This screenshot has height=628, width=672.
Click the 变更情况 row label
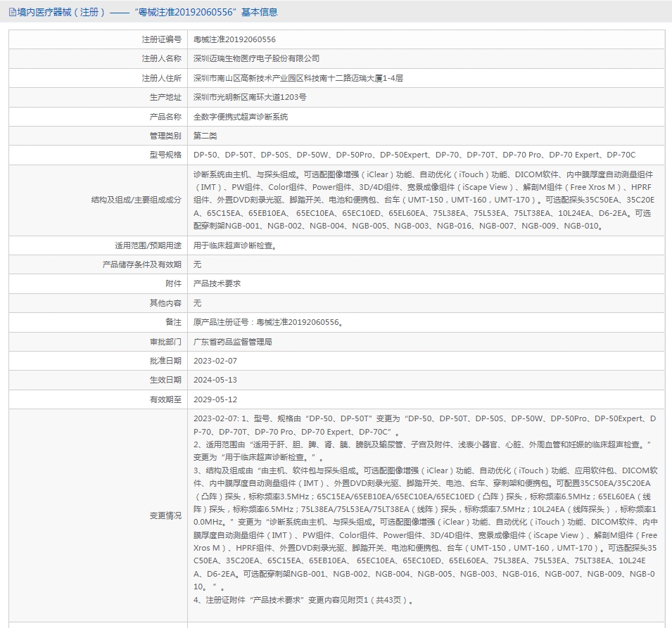(x=165, y=515)
